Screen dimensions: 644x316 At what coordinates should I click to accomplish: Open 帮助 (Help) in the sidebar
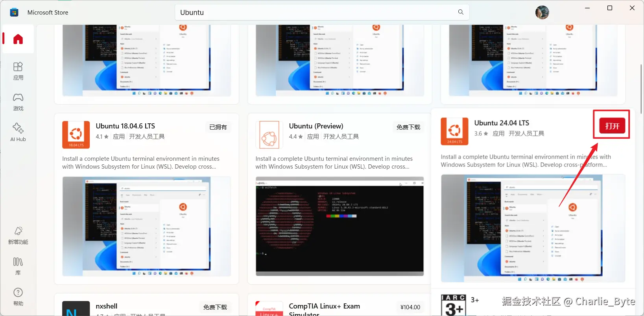pyautogui.click(x=18, y=297)
